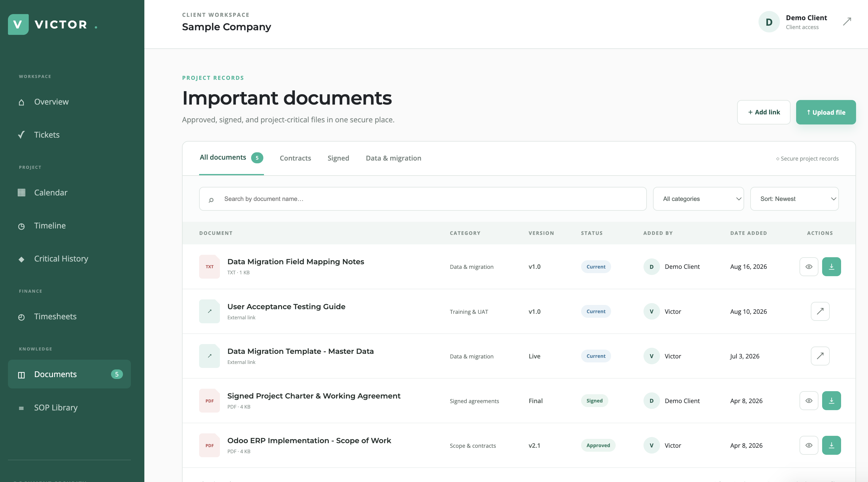
Task: Go to Overview in sidebar
Action: [69, 102]
